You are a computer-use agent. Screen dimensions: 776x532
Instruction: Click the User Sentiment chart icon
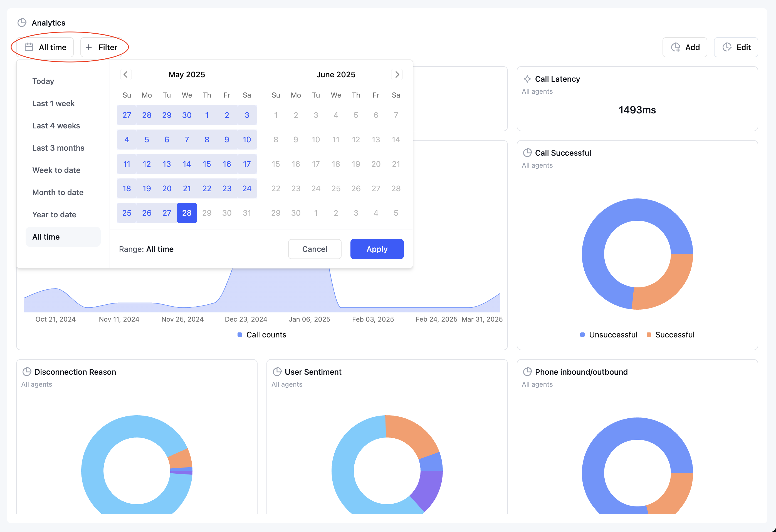[x=277, y=372]
